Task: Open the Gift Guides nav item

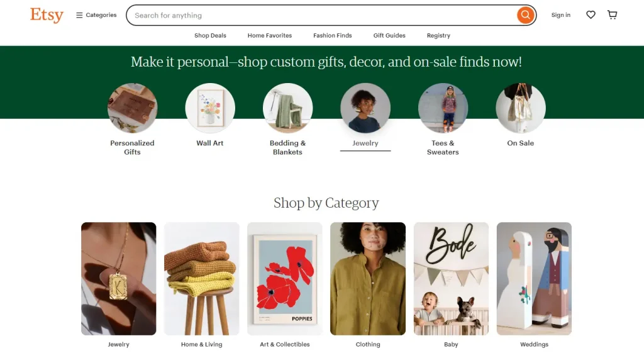Action: coord(389,36)
